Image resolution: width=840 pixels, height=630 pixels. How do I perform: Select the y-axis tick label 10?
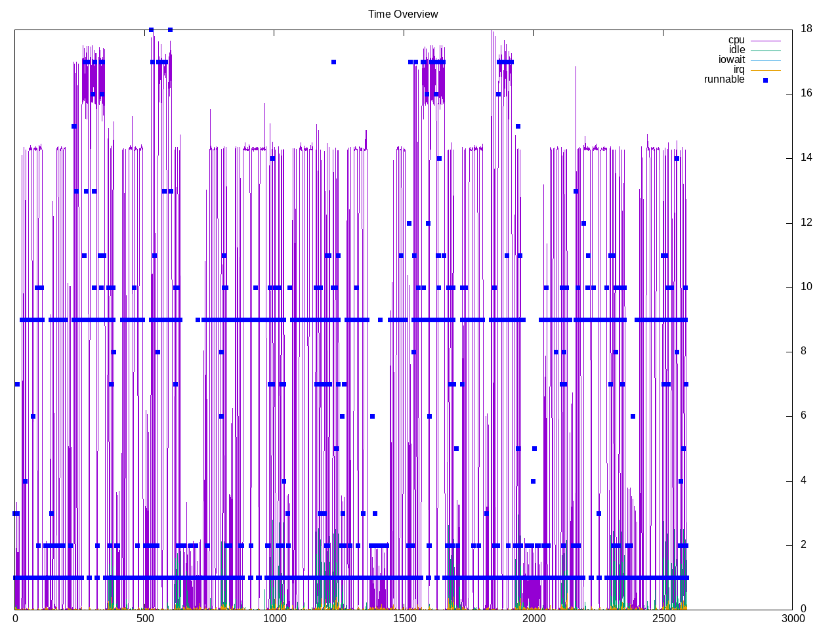tap(806, 287)
